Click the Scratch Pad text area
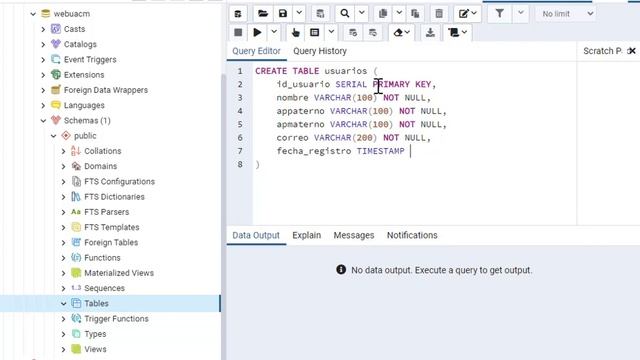 [x=608, y=143]
